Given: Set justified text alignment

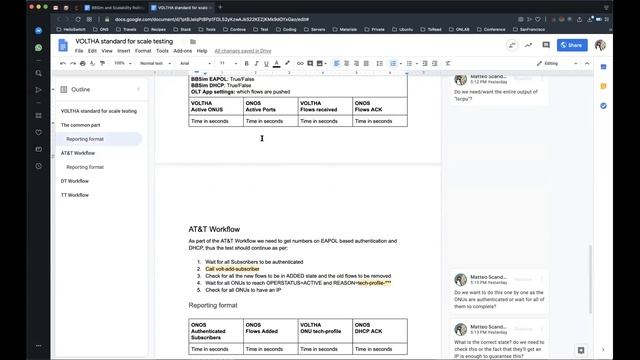Looking at the screenshot, I should point(366,63).
